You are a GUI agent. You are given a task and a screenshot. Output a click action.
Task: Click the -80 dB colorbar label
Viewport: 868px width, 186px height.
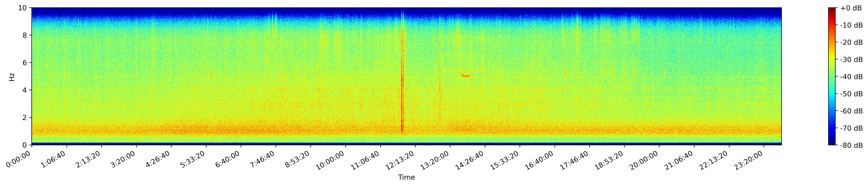pyautogui.click(x=852, y=145)
